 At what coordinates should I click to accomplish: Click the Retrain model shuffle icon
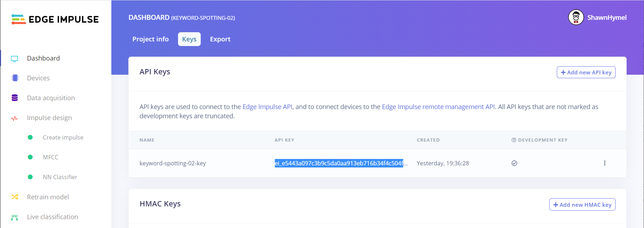tap(15, 197)
